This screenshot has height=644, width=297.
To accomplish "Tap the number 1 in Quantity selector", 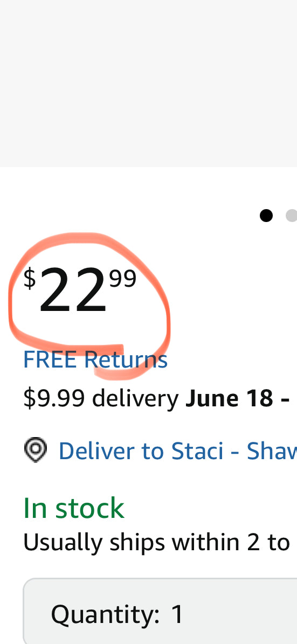I will pyautogui.click(x=177, y=614).
